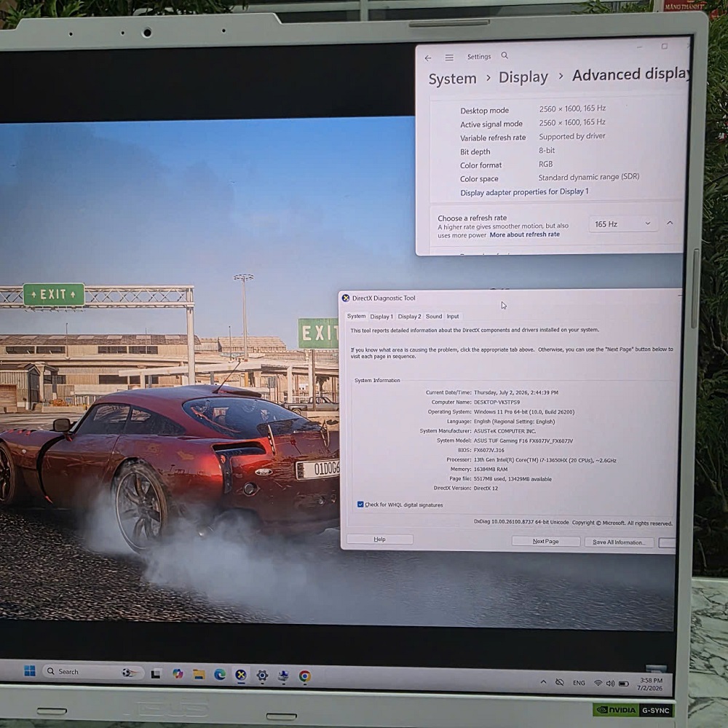This screenshot has width=728, height=728.
Task: Collapse the Choose a refresh rate section
Action: coord(670,223)
